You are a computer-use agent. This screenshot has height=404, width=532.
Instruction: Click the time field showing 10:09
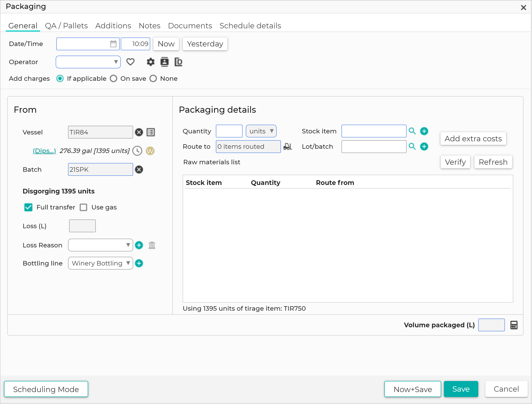pos(135,44)
